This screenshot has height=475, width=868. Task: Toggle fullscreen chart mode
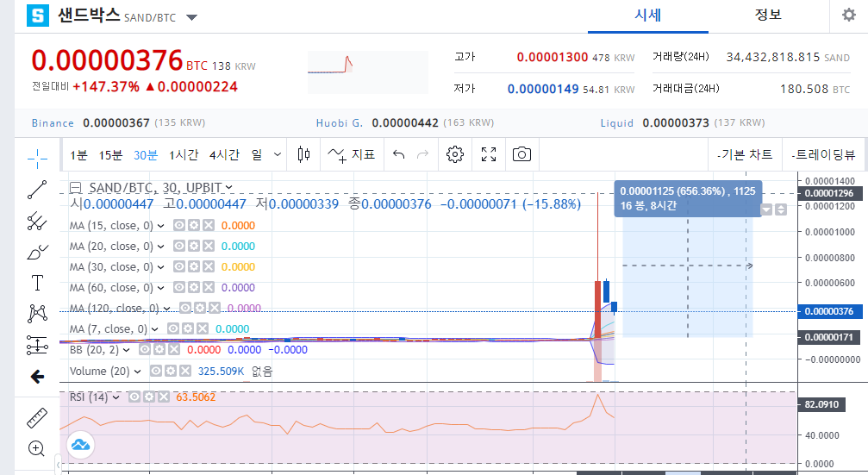point(489,154)
